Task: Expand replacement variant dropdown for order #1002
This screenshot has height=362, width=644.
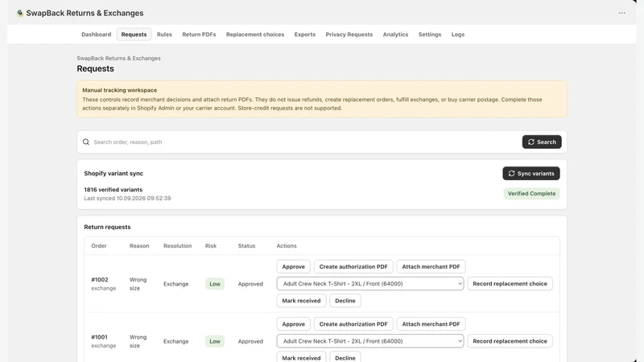Action: [370, 284]
